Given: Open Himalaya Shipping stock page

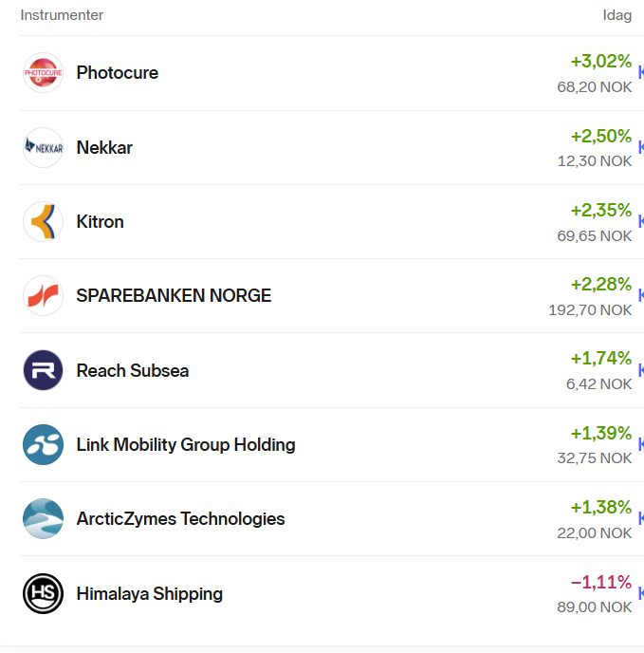Looking at the screenshot, I should 150,593.
